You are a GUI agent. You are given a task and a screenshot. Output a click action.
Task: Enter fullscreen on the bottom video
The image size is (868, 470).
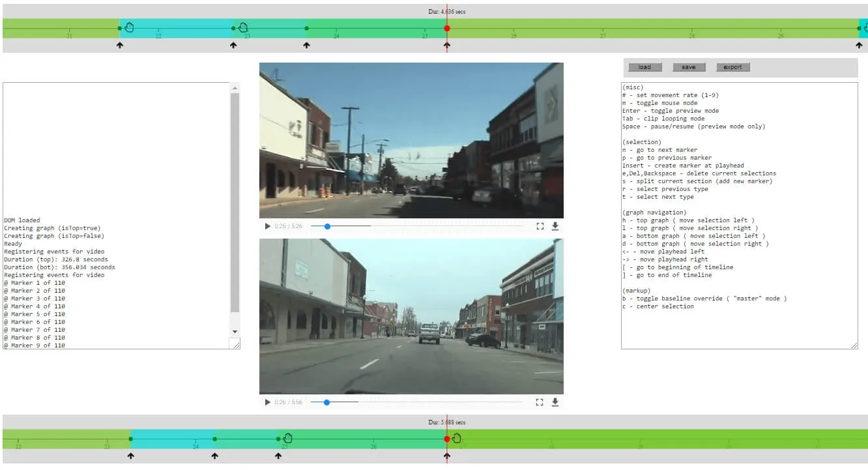(540, 402)
